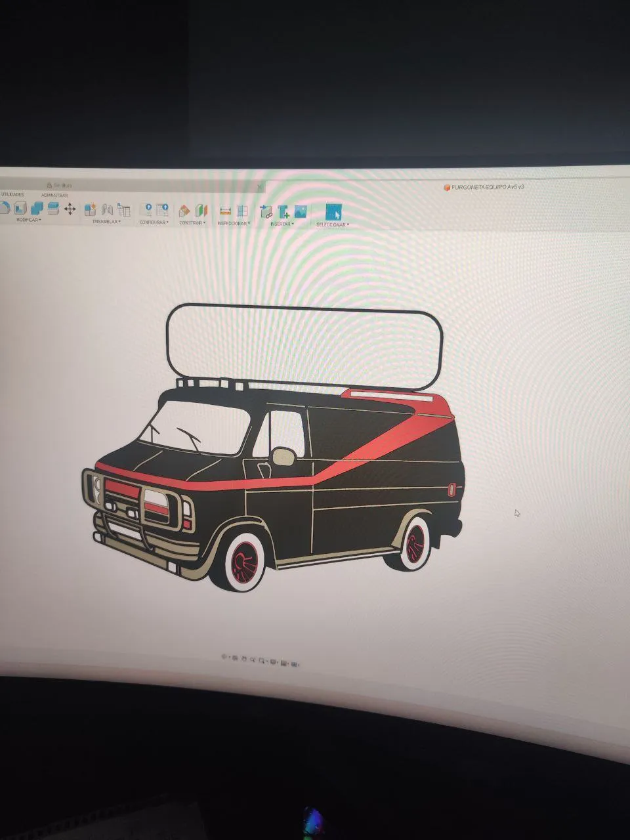
Task: Close the untitled document tab
Action: pyautogui.click(x=260, y=188)
